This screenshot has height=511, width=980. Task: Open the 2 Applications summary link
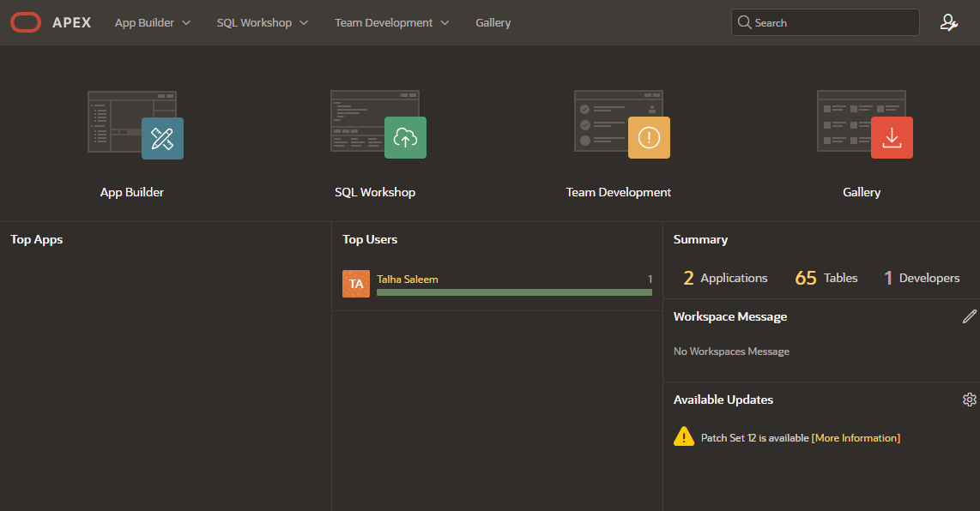tap(726, 278)
